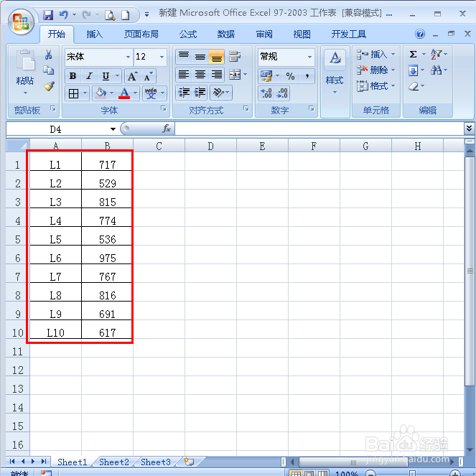Switch to 数据 tab
This screenshot has height=476, width=476.
[x=226, y=34]
